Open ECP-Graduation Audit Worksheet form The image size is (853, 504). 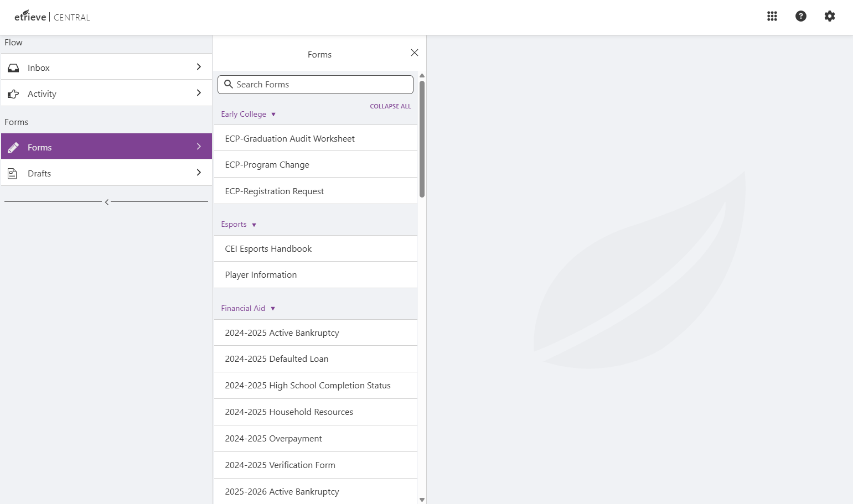click(x=316, y=138)
